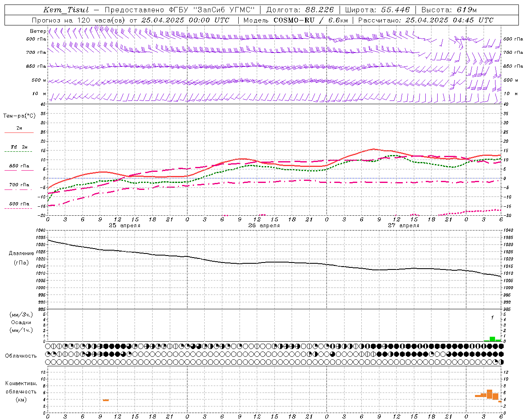Click the "(гПа)" unit label under Давление
Screen dimensions: 525x420
21,263
